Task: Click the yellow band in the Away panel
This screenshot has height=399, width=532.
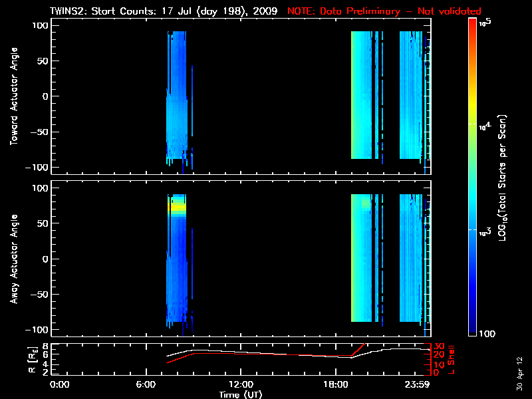Action: pyautogui.click(x=176, y=207)
